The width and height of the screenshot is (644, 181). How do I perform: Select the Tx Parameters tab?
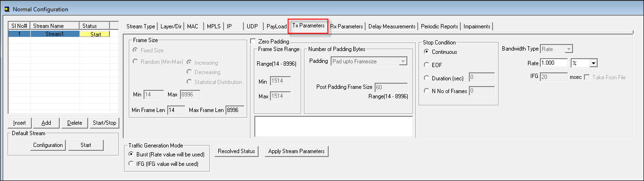click(308, 26)
